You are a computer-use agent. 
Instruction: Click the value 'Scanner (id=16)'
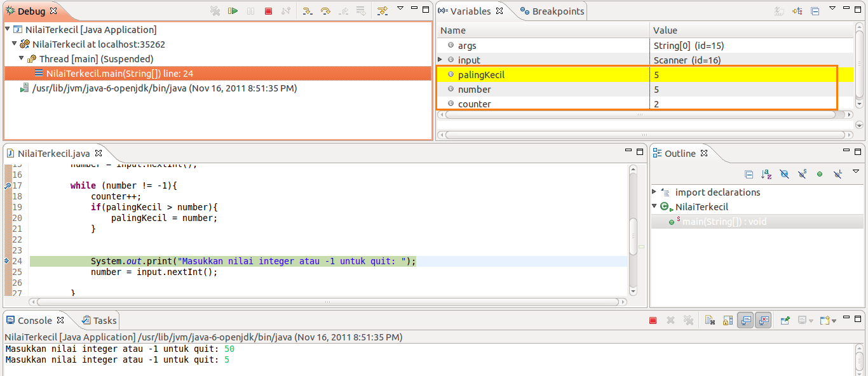click(687, 60)
